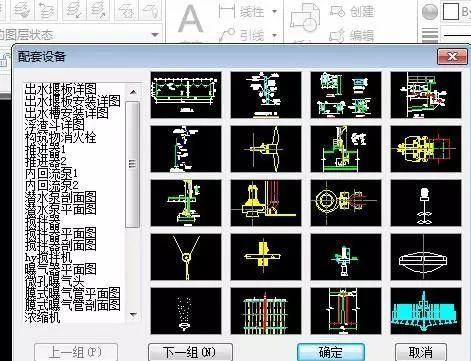This screenshot has height=361, width=471.
Task: Click the grey sphere object color icon
Action: coord(430,12)
